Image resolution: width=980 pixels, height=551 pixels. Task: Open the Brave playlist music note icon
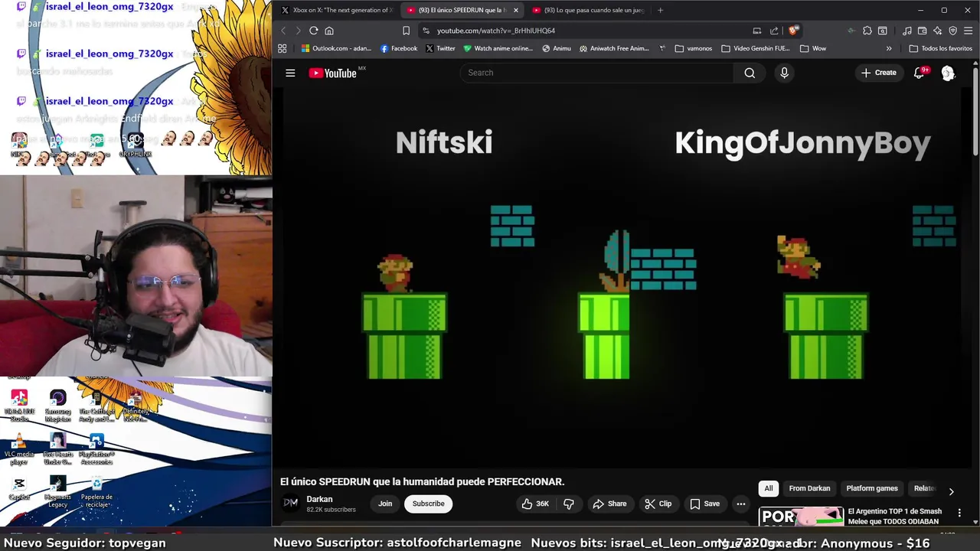(x=907, y=31)
